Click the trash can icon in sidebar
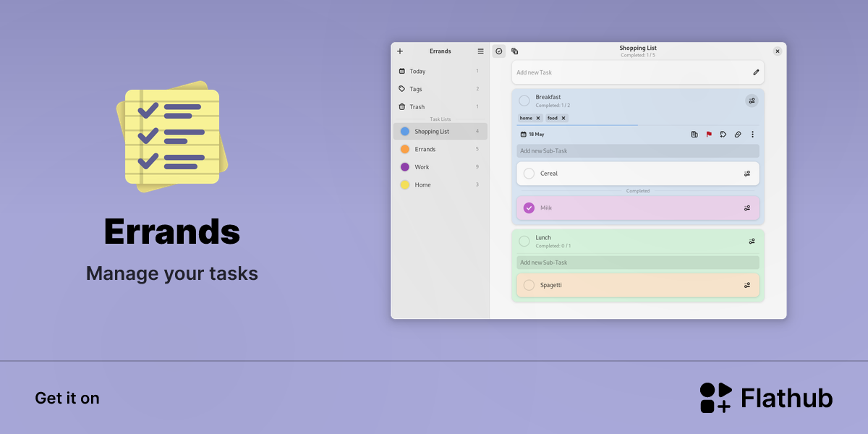This screenshot has width=868, height=434. click(x=402, y=106)
